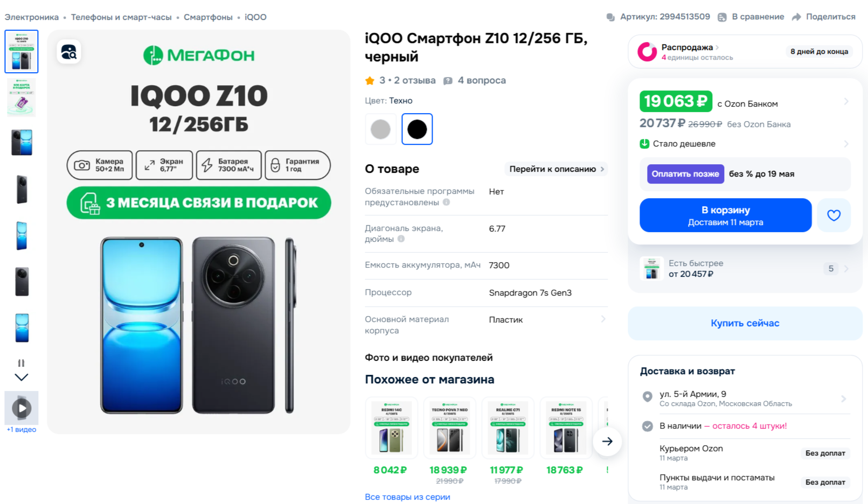Copy the article number via Артикул icon
The height and width of the screenshot is (504, 868).
pyautogui.click(x=610, y=17)
